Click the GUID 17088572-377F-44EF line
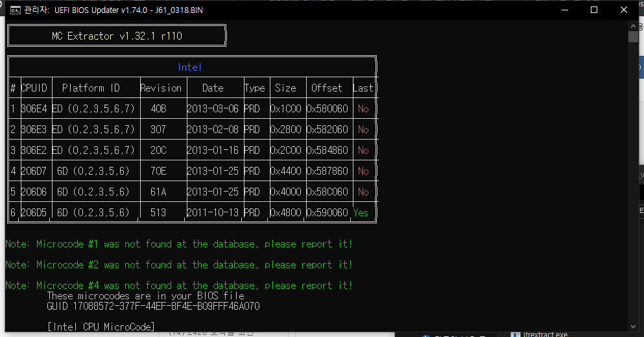The width and height of the screenshot is (644, 337). [153, 306]
